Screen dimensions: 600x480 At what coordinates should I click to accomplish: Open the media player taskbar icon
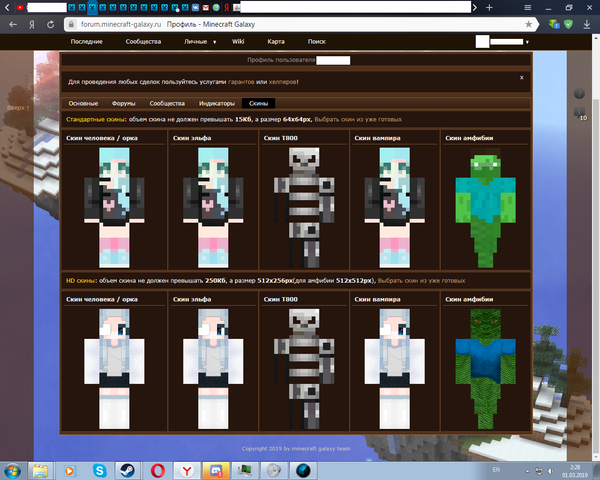[70, 470]
